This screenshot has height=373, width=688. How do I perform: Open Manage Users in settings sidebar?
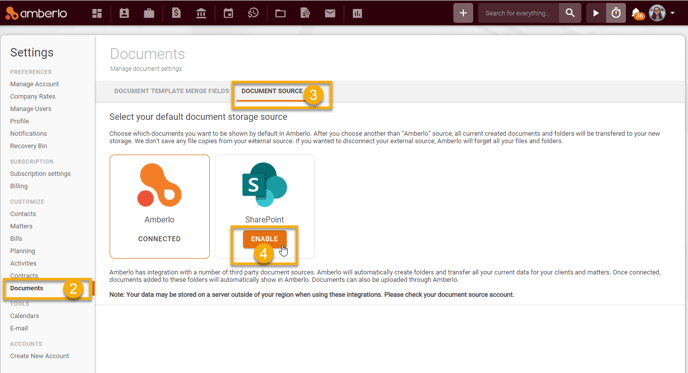(31, 109)
